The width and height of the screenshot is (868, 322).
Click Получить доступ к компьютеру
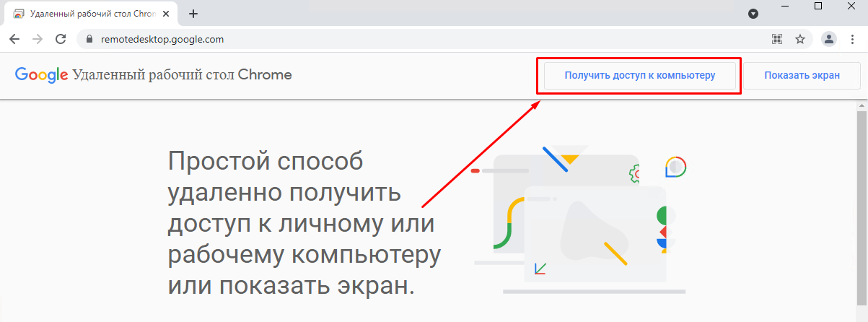point(639,75)
